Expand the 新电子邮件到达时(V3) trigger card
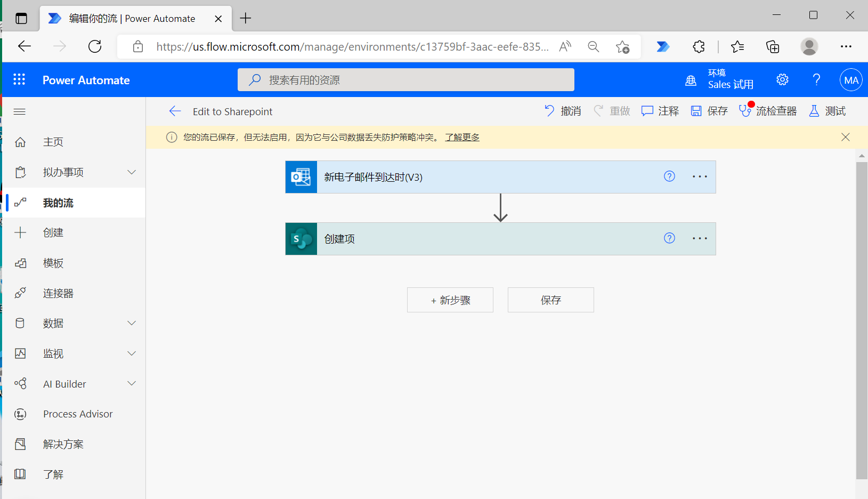 tap(500, 177)
